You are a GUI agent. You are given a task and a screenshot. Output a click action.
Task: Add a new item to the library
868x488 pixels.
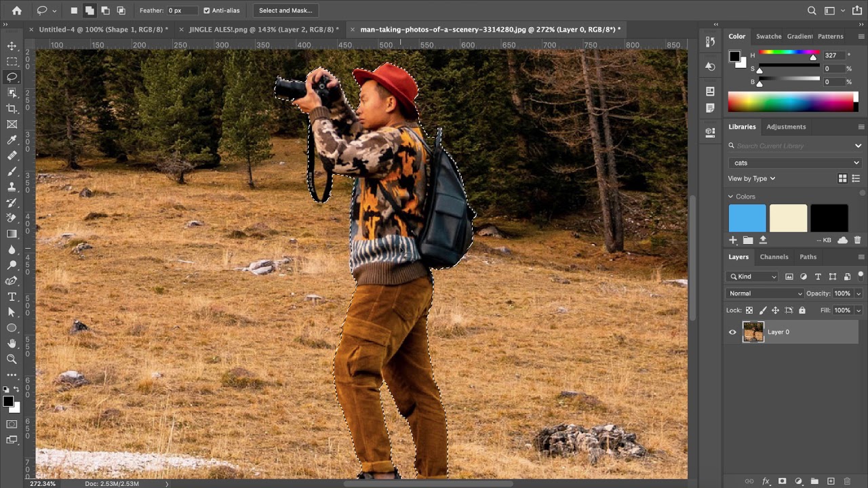[733, 240]
